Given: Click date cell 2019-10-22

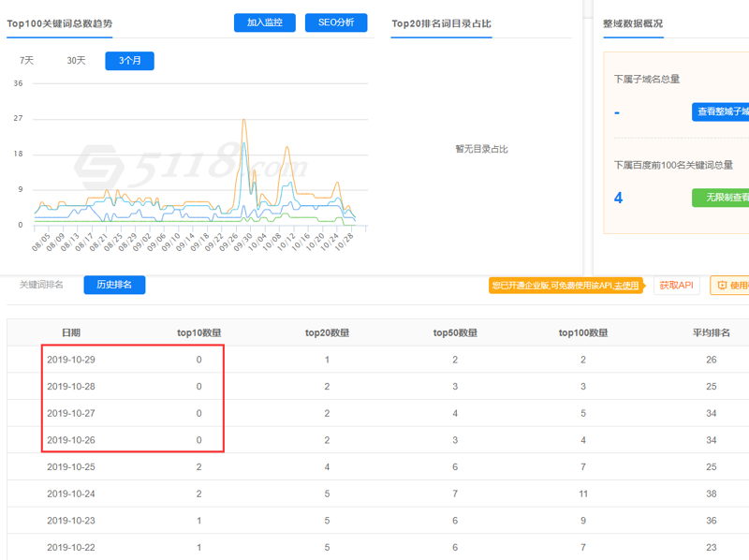Looking at the screenshot, I should tap(71, 547).
